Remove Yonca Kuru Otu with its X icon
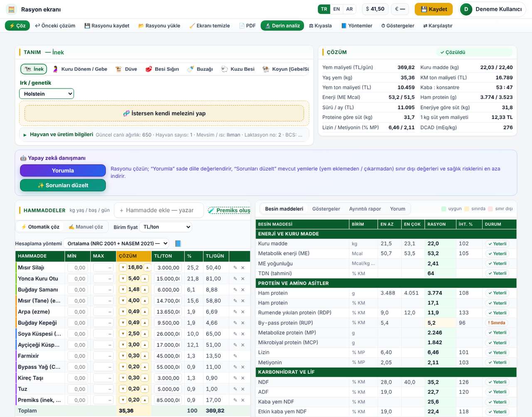Viewport: 532px width, 417px height. (243, 279)
